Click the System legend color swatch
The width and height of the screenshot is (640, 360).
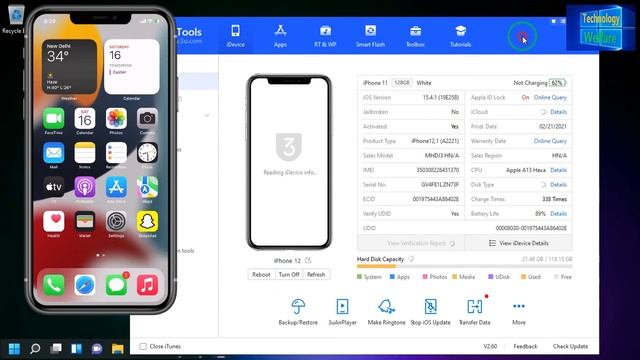[359, 277]
